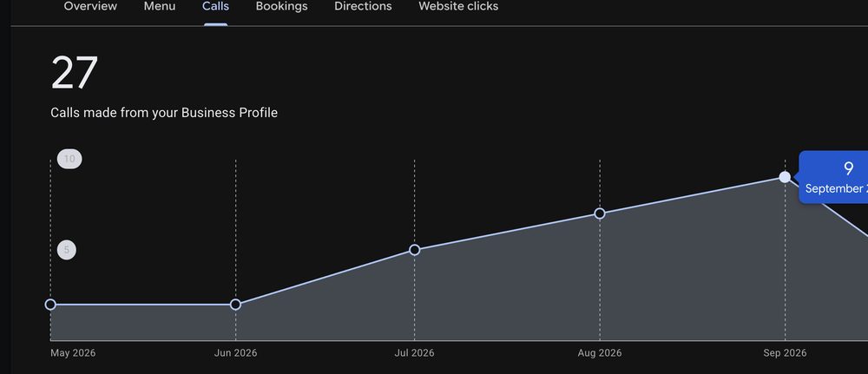Go to the Bookings tab
Screen dimensions: 868x374
[281, 7]
